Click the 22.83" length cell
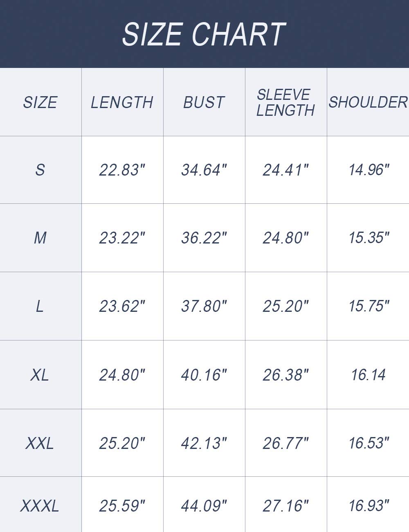Screen dimensions: 409x532 pos(122,170)
